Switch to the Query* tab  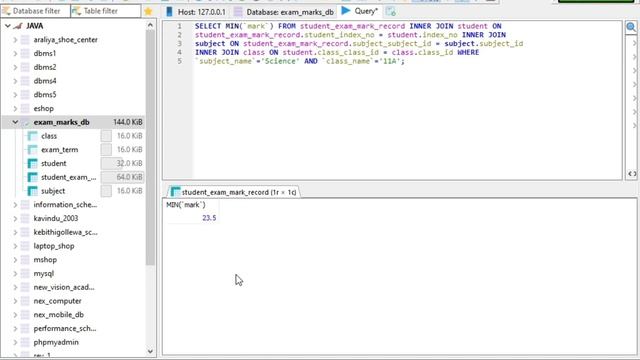360,11
